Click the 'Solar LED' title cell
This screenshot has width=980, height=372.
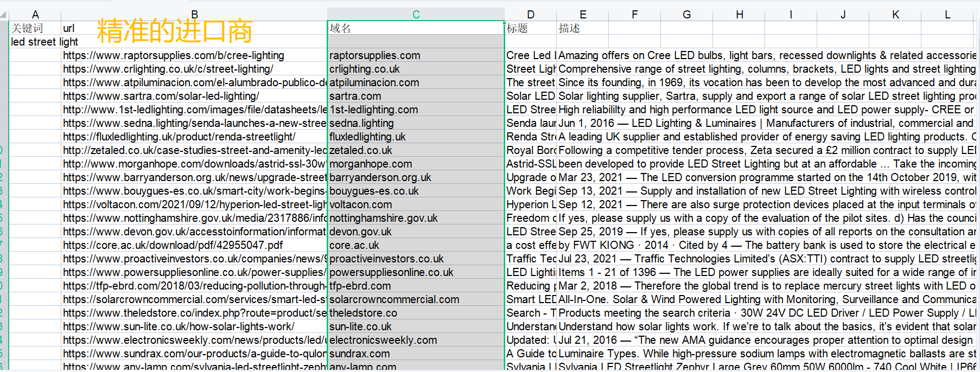(x=531, y=96)
